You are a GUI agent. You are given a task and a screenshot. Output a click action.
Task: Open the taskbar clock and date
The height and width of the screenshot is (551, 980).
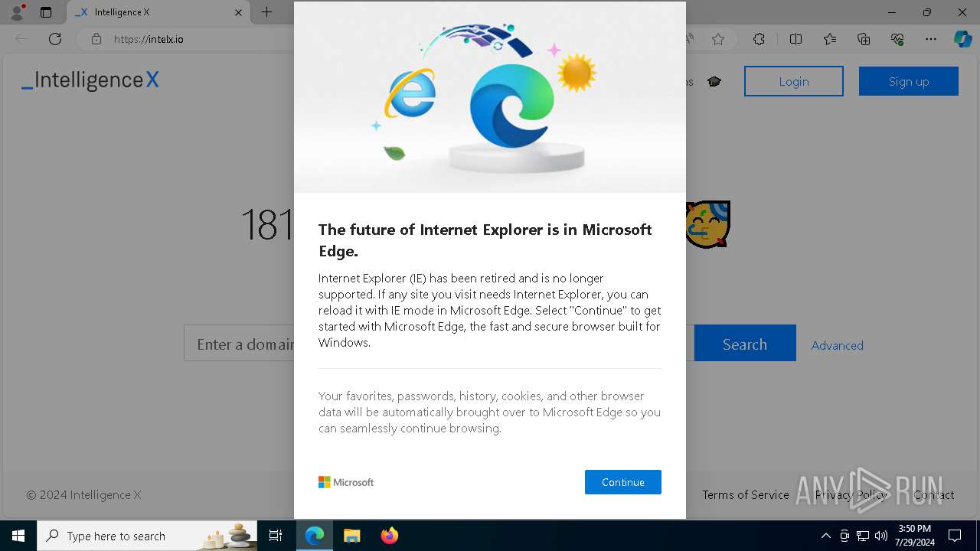pyautogui.click(x=914, y=536)
